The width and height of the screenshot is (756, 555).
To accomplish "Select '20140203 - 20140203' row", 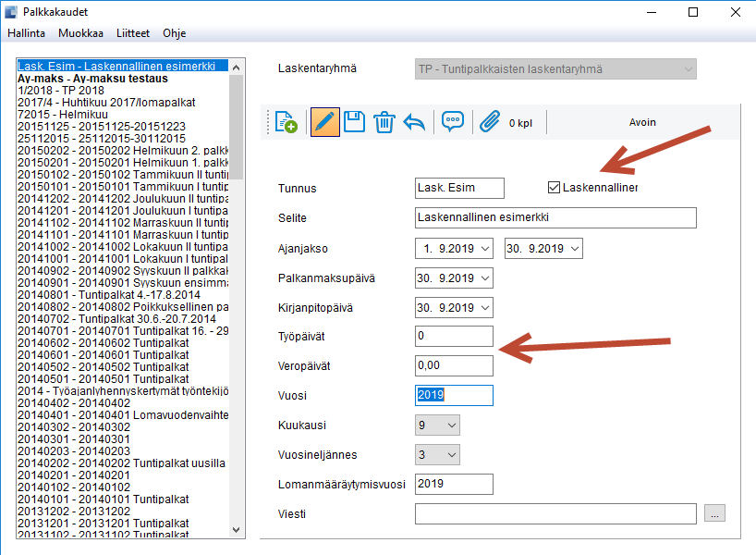I will tap(123, 451).
